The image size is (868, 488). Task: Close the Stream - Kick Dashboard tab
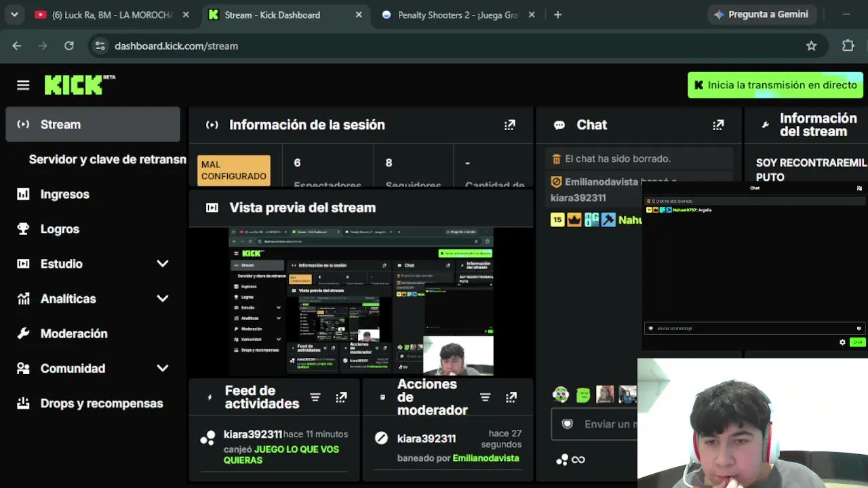click(x=359, y=15)
